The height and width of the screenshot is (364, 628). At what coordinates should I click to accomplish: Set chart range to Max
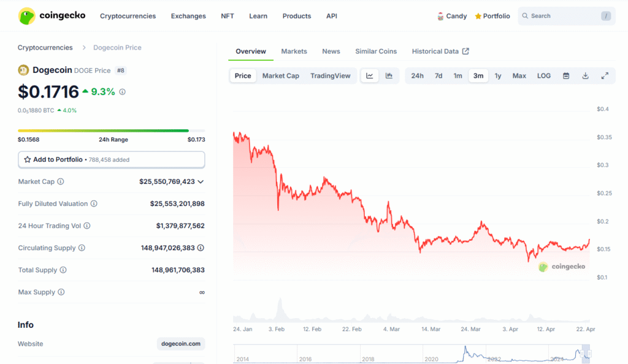(x=519, y=75)
